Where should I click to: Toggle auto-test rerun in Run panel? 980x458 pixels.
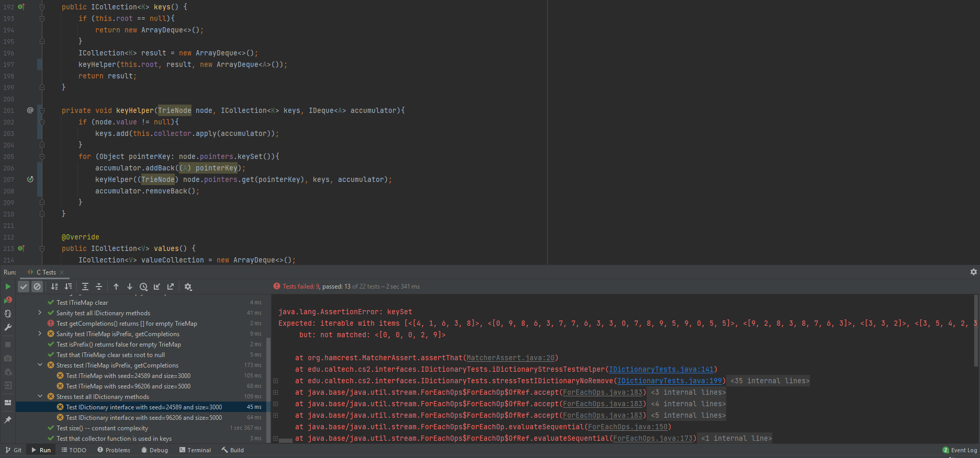tap(8, 314)
